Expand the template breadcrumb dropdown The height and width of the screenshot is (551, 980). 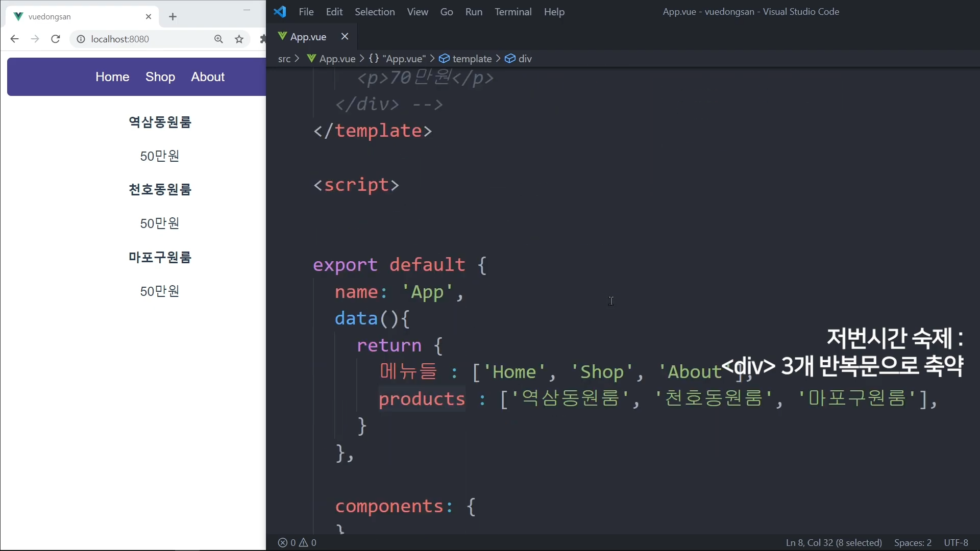click(472, 59)
